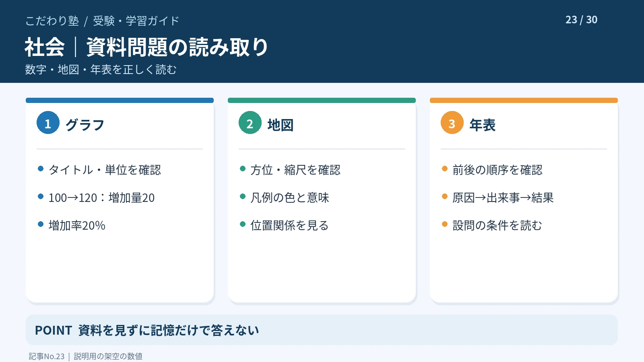
Task: Click the bullet 方位・縮尺を確認
Action: coord(295,170)
